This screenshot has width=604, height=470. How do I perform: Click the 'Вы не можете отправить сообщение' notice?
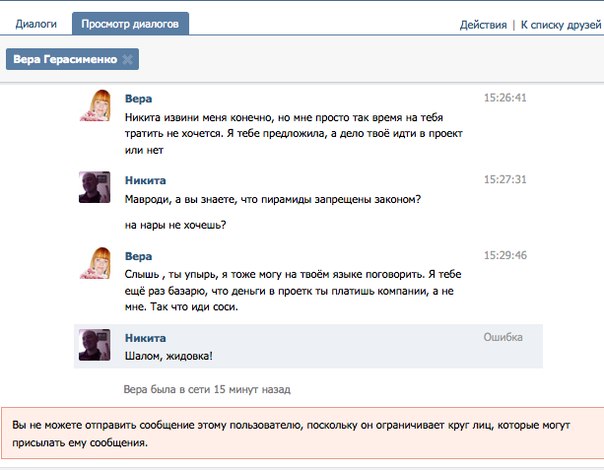pos(303,433)
